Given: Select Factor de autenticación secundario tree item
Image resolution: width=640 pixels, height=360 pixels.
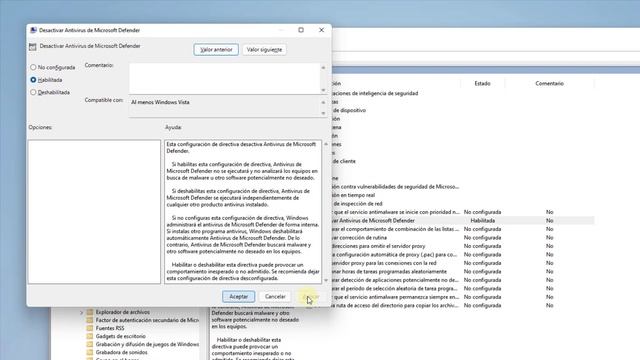Looking at the screenshot, I should click(x=147, y=320).
